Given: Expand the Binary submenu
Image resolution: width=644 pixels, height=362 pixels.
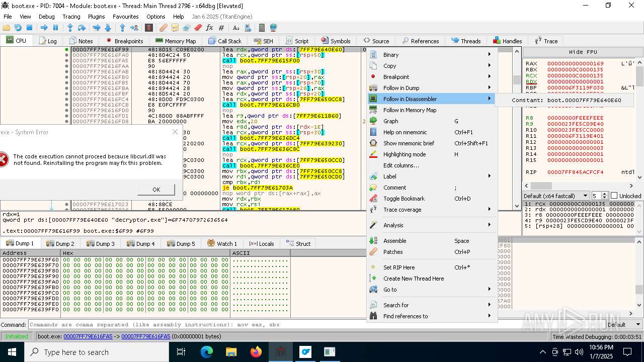Looking at the screenshot, I should [432, 55].
